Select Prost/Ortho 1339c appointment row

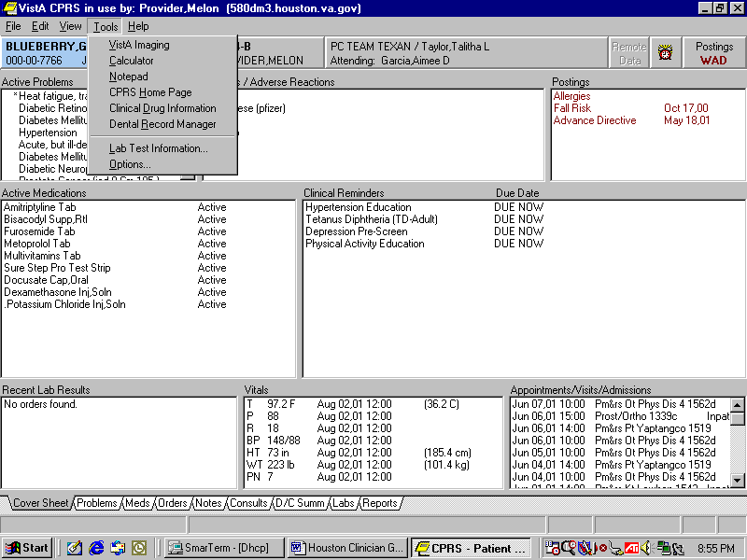pyautogui.click(x=620, y=416)
